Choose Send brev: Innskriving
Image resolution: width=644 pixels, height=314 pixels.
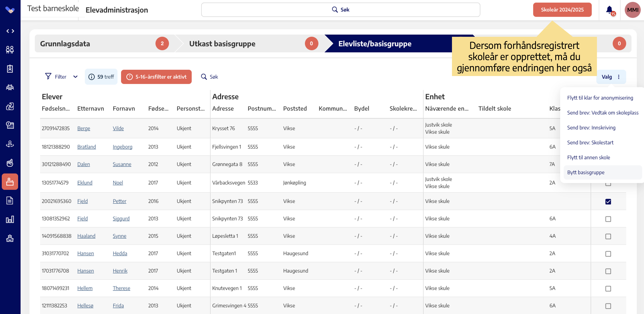click(x=591, y=128)
